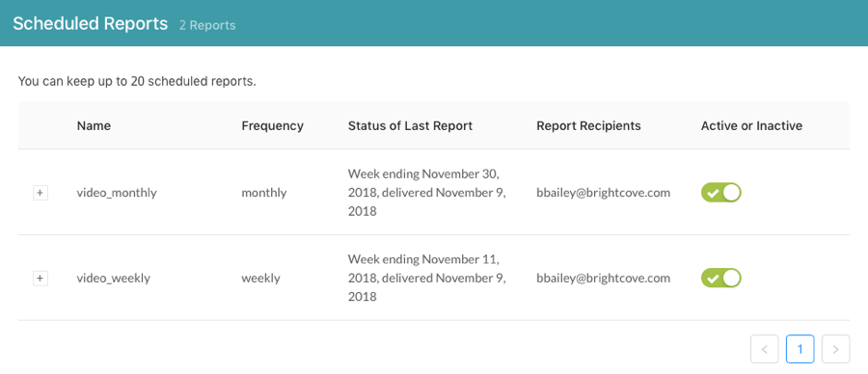Click the video_weekly report name
Screen dimensions: 868x374
point(114,279)
